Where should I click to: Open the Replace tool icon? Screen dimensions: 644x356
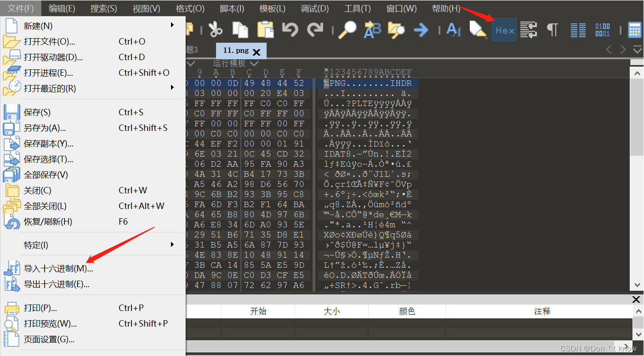(x=372, y=29)
